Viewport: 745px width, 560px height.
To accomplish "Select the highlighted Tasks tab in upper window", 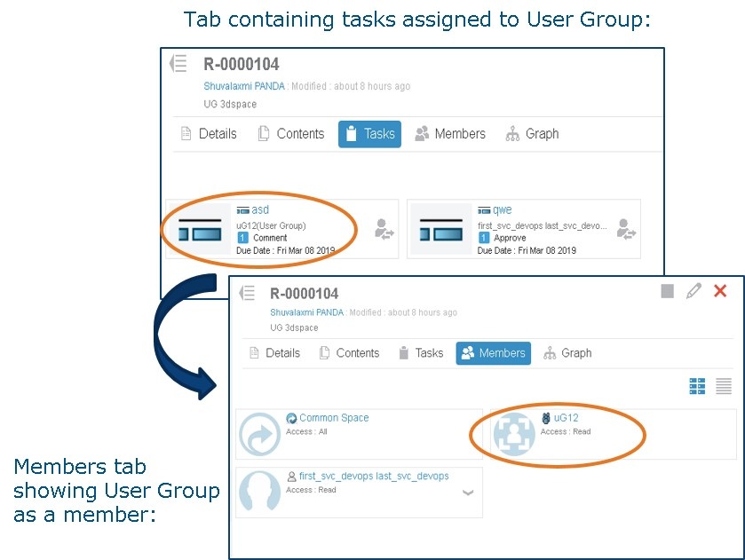I will pos(369,134).
